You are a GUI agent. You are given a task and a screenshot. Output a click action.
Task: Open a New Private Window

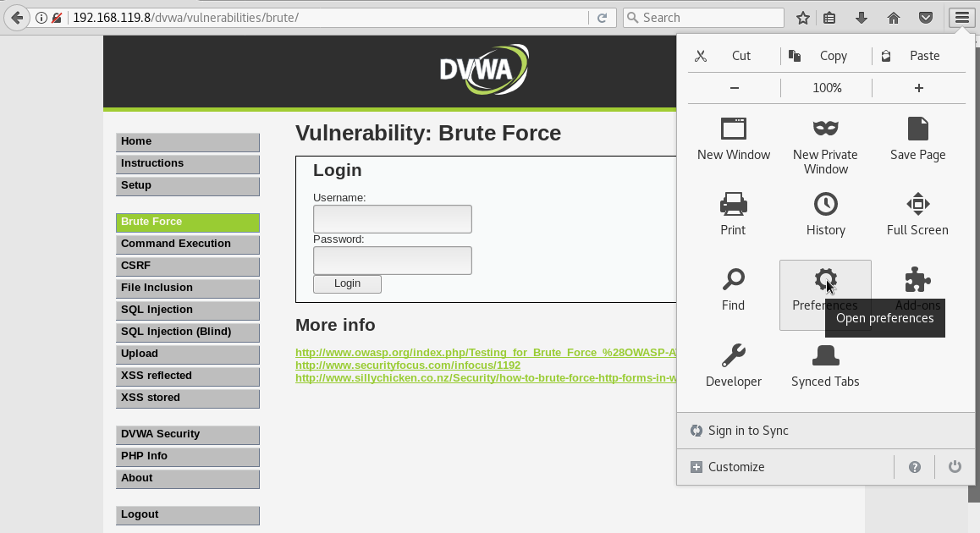point(825,146)
